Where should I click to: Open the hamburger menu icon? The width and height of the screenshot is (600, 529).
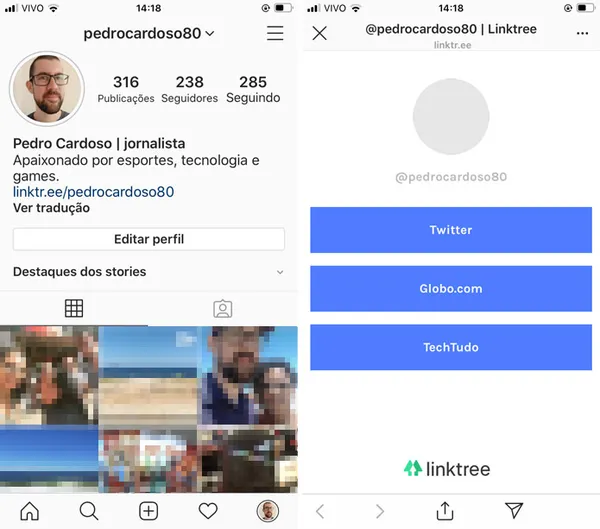point(275,33)
